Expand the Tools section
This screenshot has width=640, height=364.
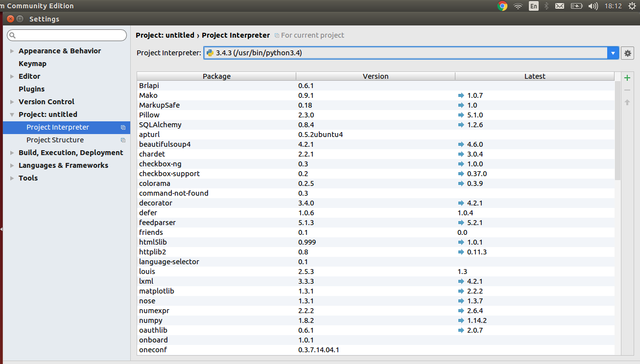[x=12, y=178]
